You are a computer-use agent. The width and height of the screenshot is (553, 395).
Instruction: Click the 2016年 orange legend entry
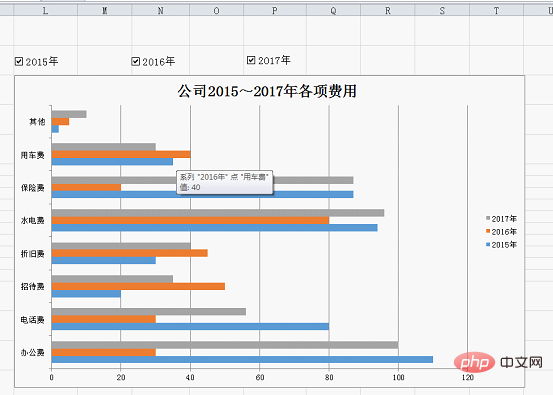tap(501, 232)
